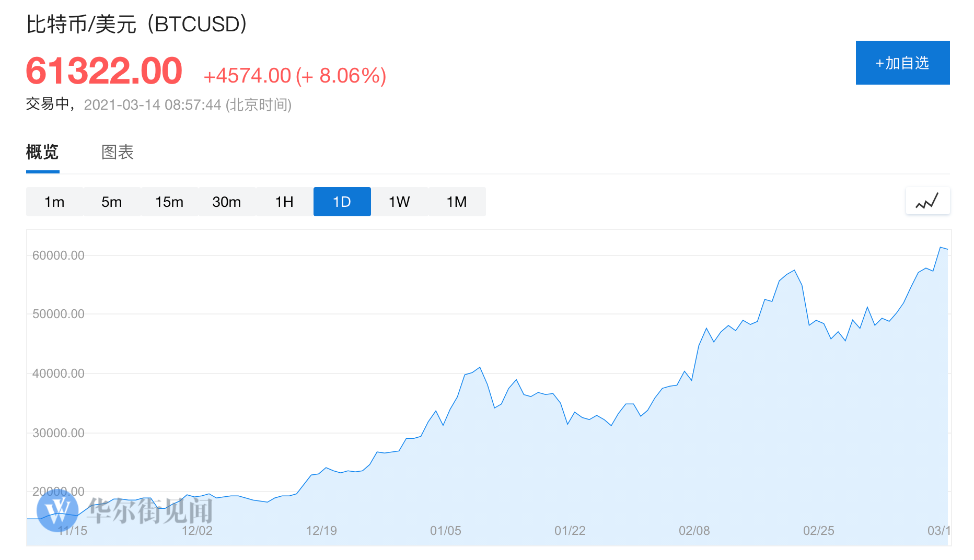
Task: Click the +4574.00 price change text
Action: [247, 76]
